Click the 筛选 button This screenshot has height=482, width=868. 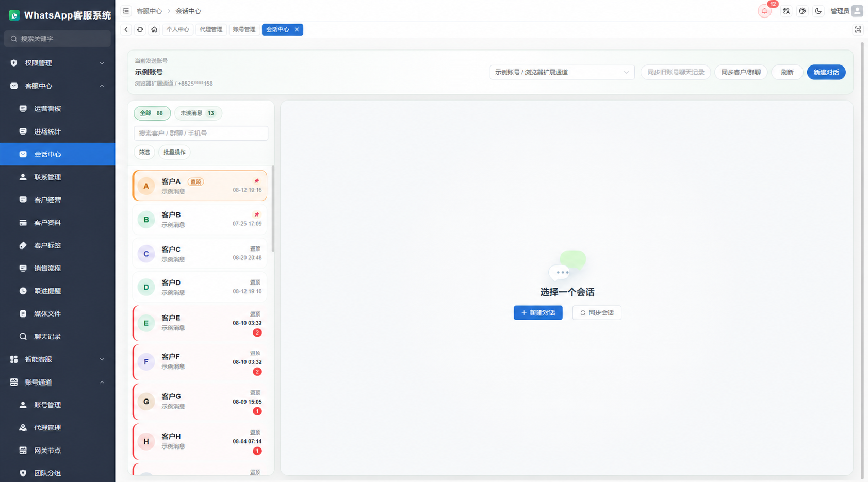click(x=144, y=152)
